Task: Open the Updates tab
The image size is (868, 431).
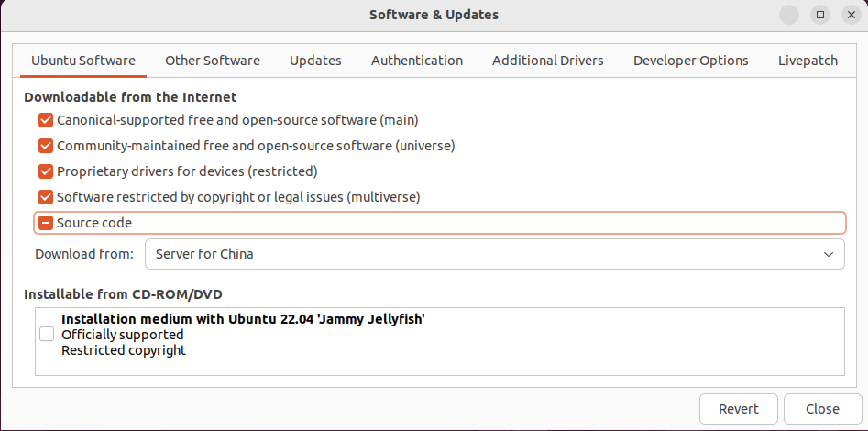Action: click(315, 61)
